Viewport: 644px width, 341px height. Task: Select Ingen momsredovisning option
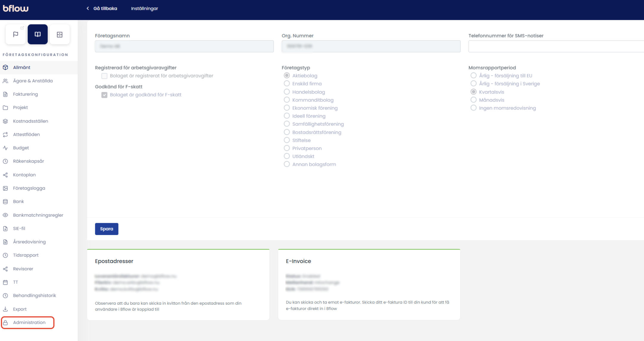473,108
